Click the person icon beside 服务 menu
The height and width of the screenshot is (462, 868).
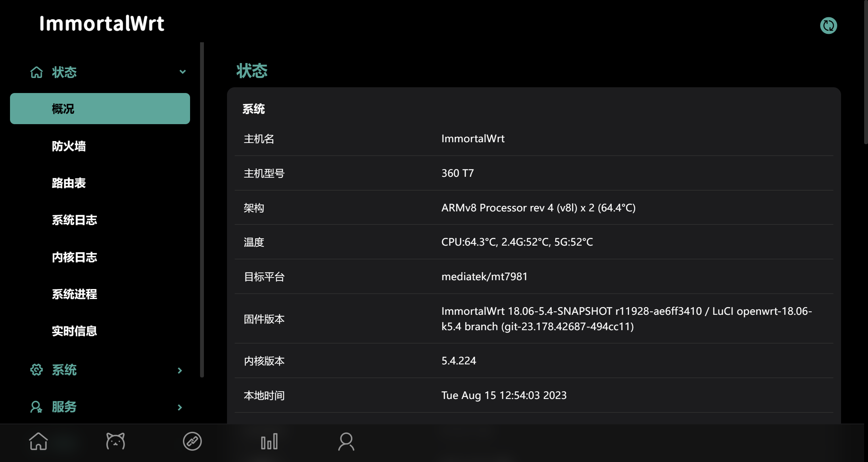[x=37, y=407]
